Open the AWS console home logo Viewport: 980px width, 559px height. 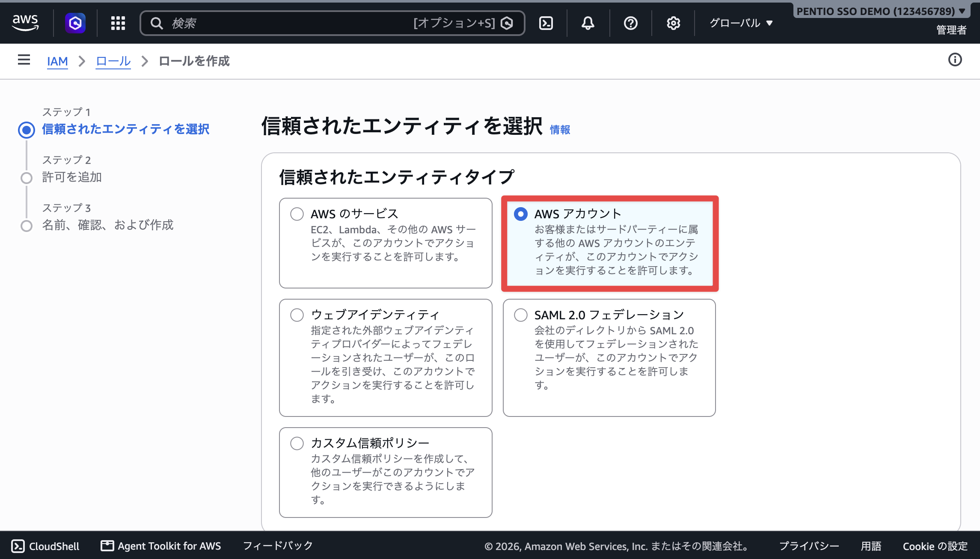pyautogui.click(x=25, y=23)
